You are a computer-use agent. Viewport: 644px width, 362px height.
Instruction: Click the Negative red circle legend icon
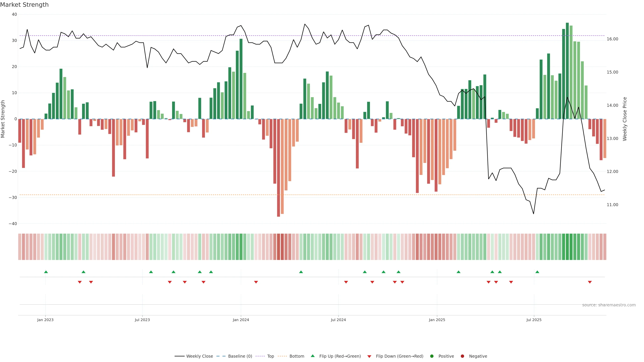coord(462,356)
